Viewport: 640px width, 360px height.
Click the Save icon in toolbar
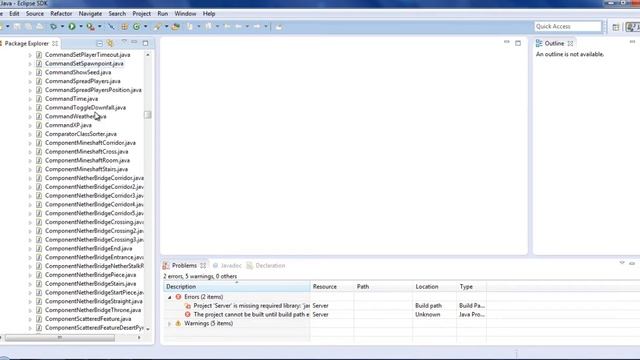(x=17, y=27)
